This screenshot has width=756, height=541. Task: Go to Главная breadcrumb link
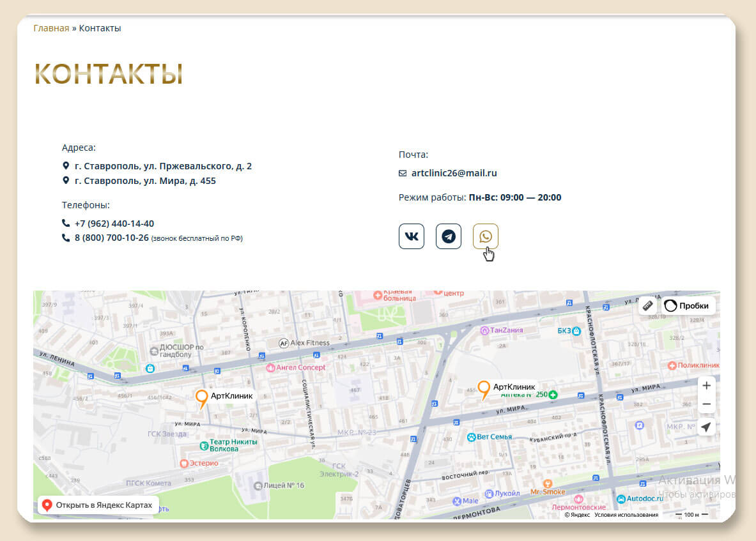(x=51, y=28)
